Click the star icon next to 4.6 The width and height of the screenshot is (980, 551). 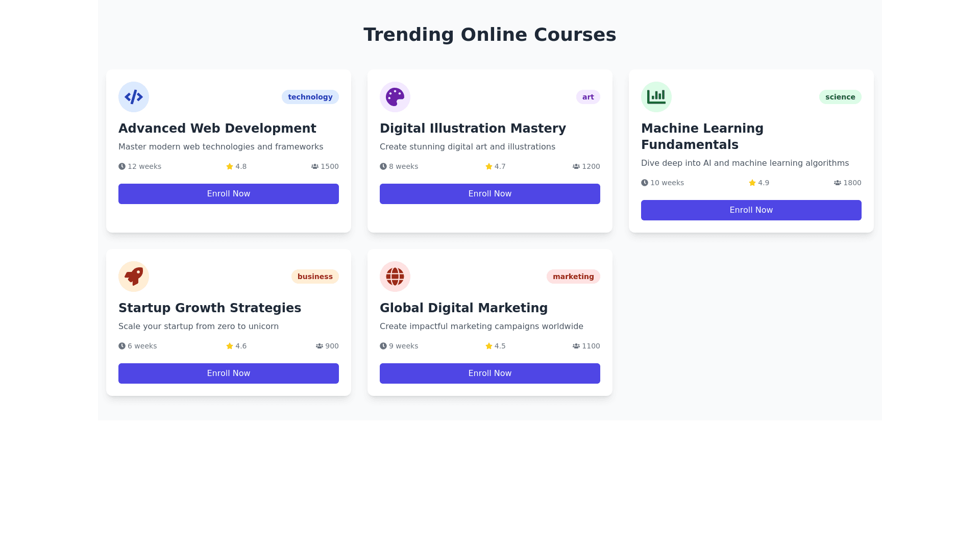(230, 346)
